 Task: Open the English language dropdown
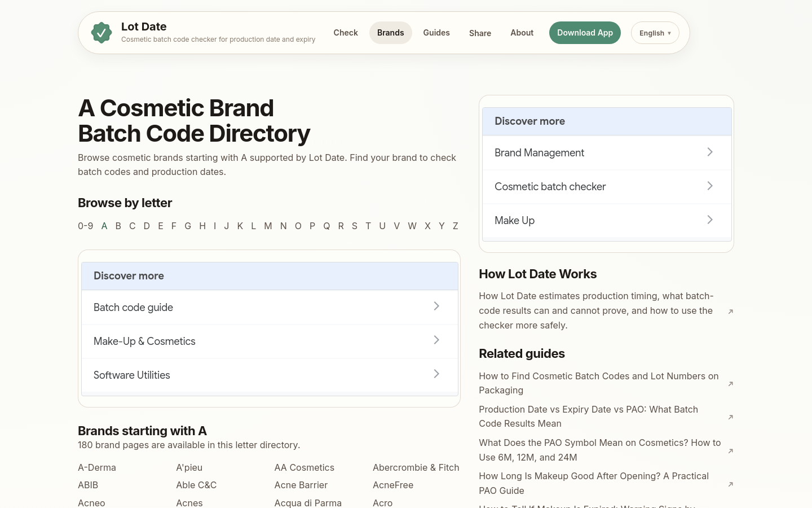[x=655, y=33]
